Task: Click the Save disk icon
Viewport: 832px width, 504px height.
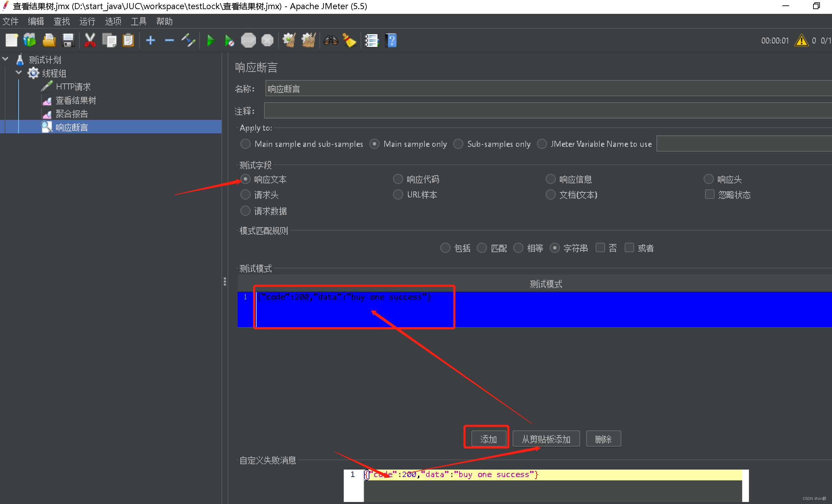Action: 68,41
